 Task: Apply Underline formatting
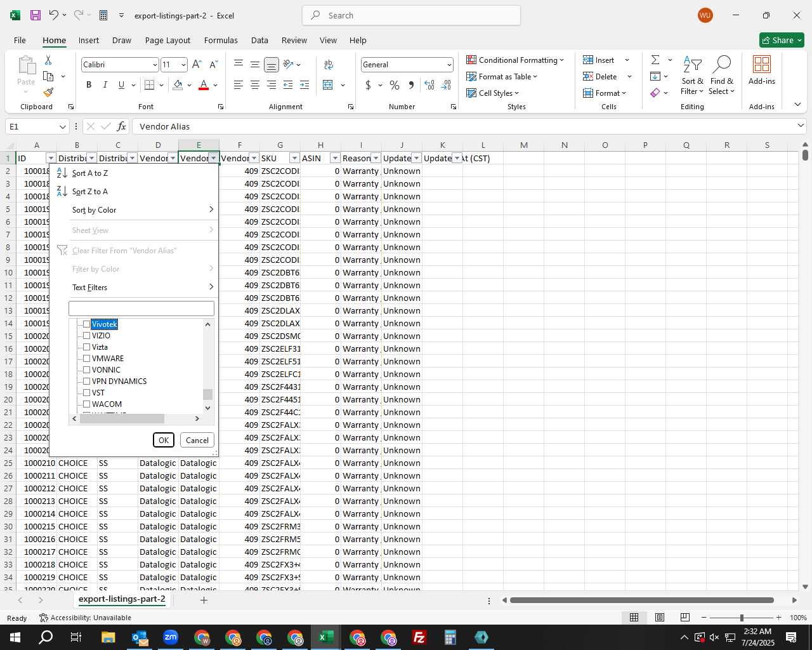tap(121, 85)
